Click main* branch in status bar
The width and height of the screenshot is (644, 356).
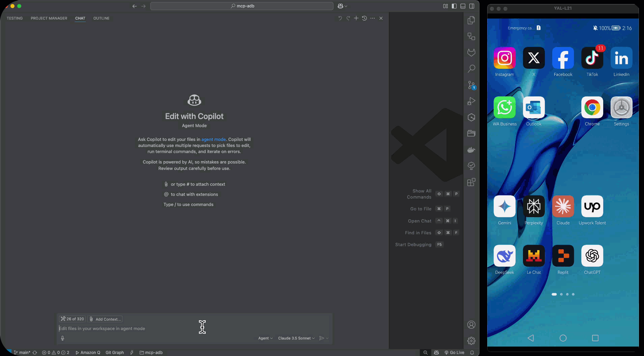click(22, 352)
